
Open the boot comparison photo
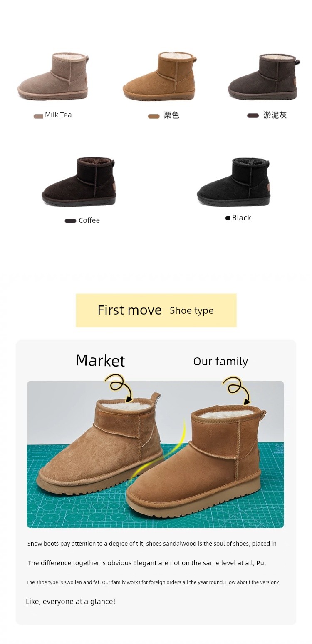(x=156, y=454)
